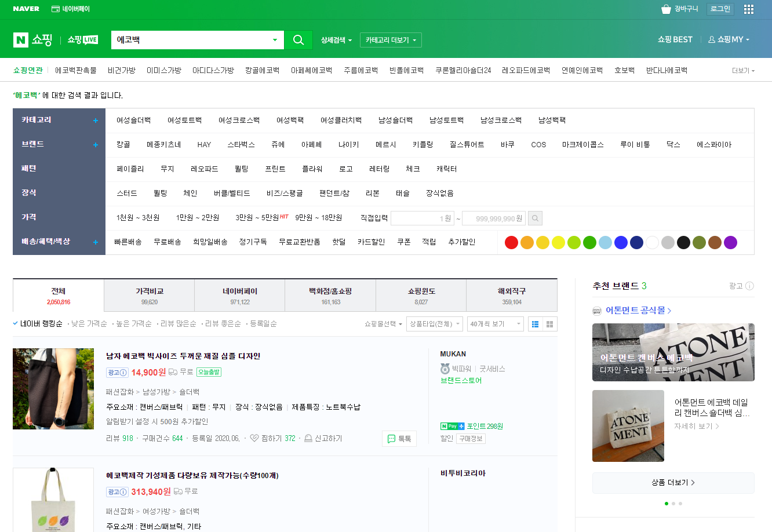Filter by red color swatch
Viewport: 772px width, 532px height.
[x=511, y=243]
